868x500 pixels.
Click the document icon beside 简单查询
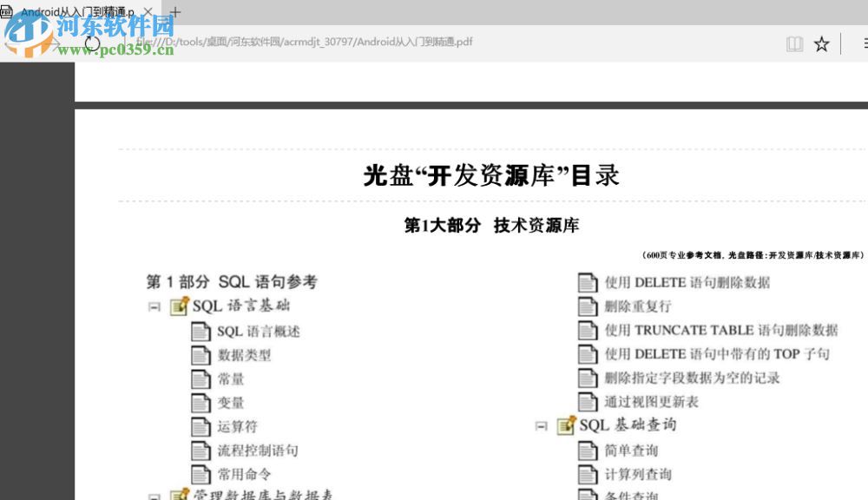pyautogui.click(x=589, y=450)
